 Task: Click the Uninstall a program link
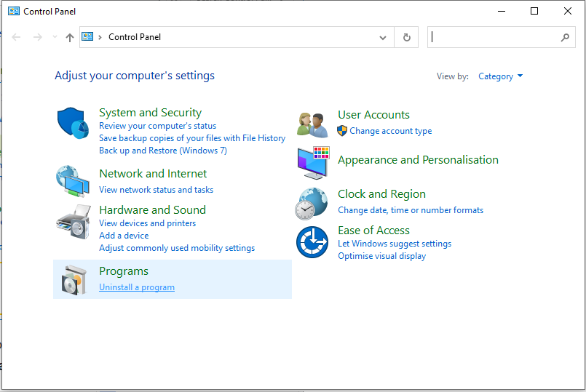point(137,287)
